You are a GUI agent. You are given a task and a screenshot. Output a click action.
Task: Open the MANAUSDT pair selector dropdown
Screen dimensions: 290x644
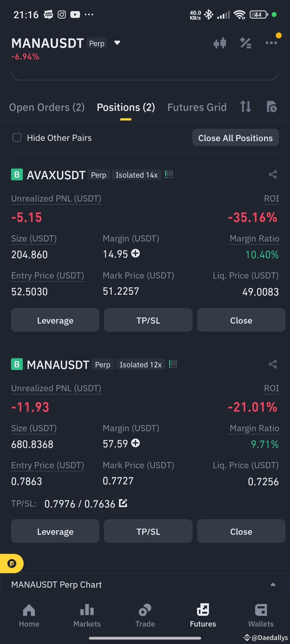(117, 43)
